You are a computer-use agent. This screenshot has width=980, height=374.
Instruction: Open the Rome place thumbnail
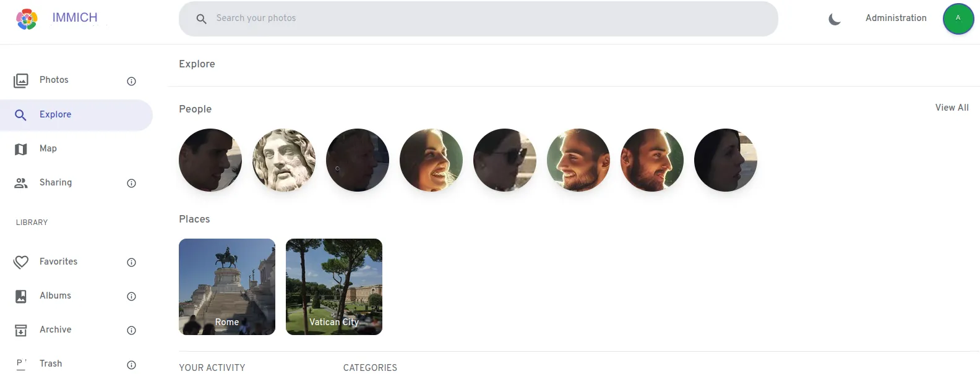point(227,287)
